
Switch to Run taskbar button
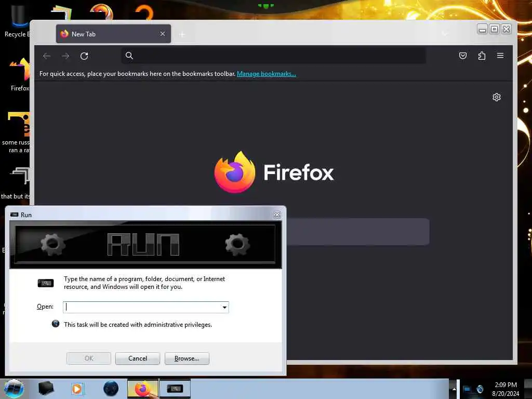(175, 389)
